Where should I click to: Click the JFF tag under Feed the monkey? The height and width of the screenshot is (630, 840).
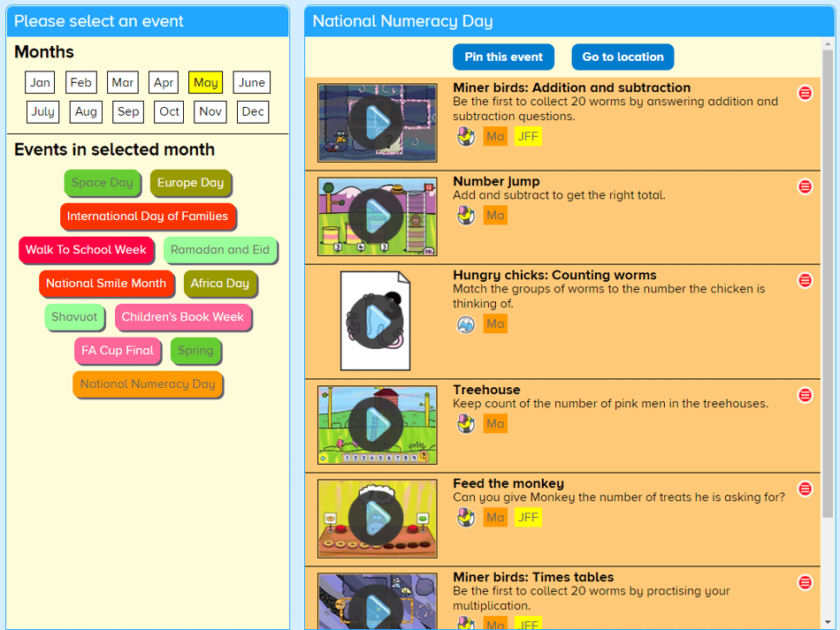pos(528,518)
